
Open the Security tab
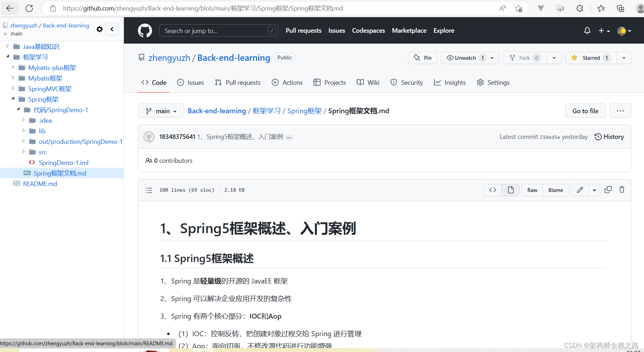406,83
